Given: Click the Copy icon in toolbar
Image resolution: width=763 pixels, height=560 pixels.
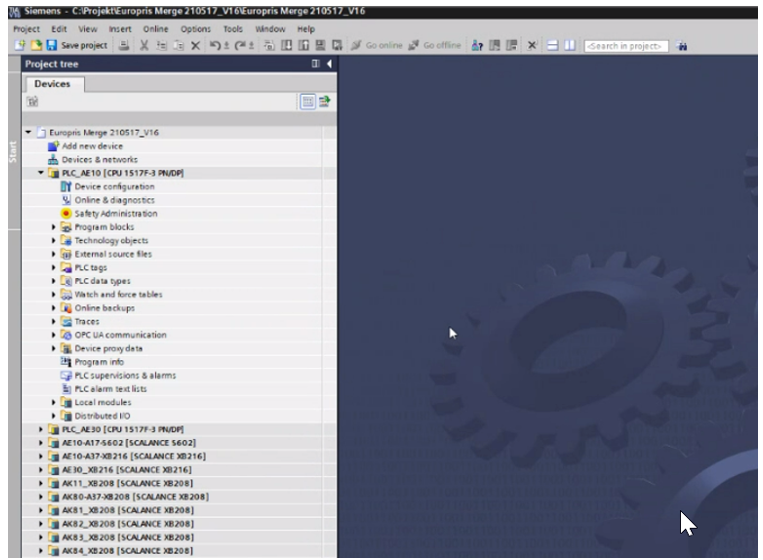Looking at the screenshot, I should (161, 45).
